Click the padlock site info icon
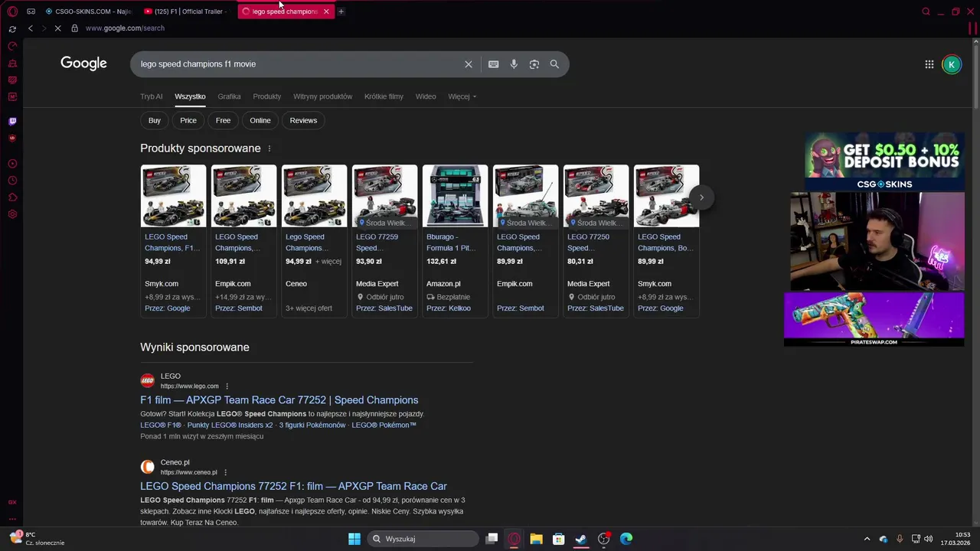 (x=74, y=28)
